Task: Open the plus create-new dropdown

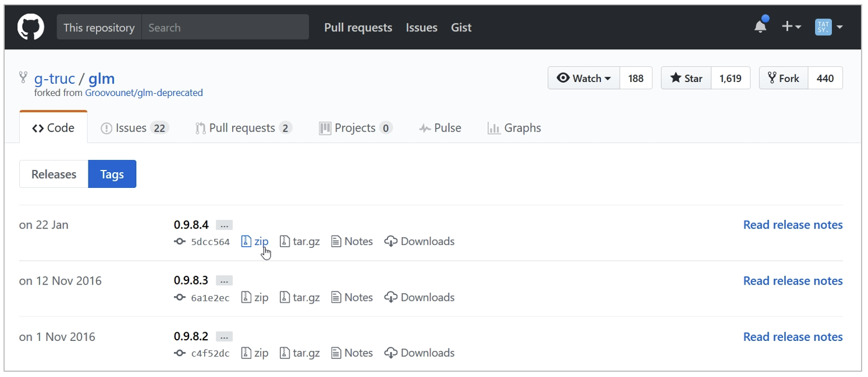Action: [x=791, y=27]
